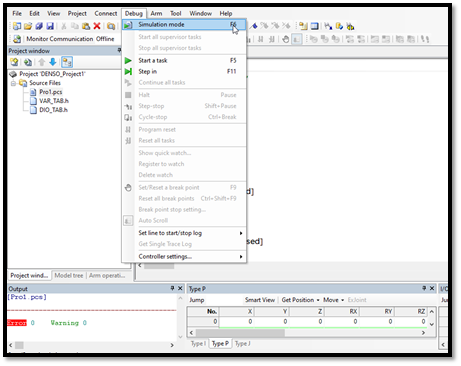Select Pro1.pcs in the project tree

[x=51, y=92]
